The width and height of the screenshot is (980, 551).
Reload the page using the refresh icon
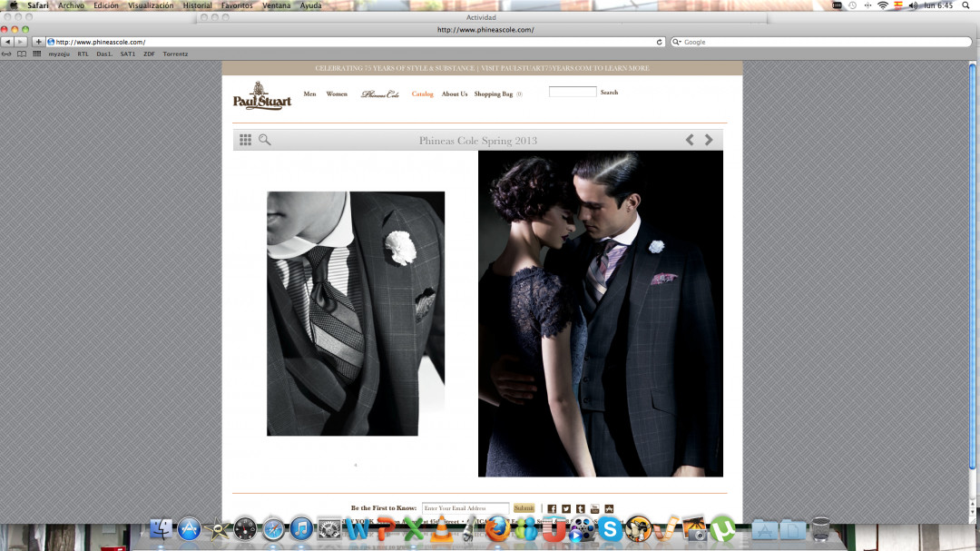coord(660,42)
